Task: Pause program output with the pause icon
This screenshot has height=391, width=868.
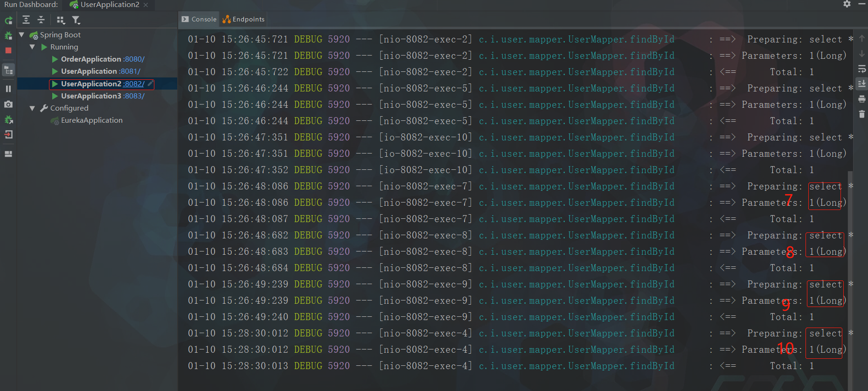Action: pyautogui.click(x=8, y=89)
